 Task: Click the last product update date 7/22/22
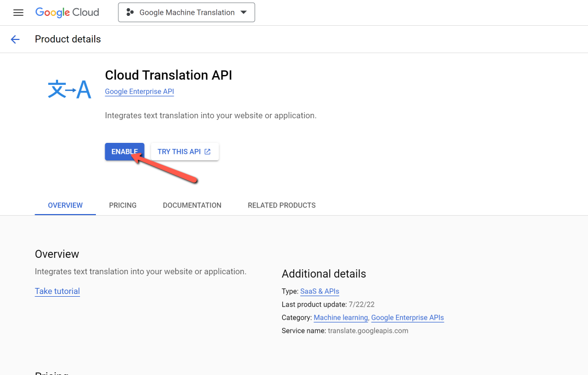[362, 304]
